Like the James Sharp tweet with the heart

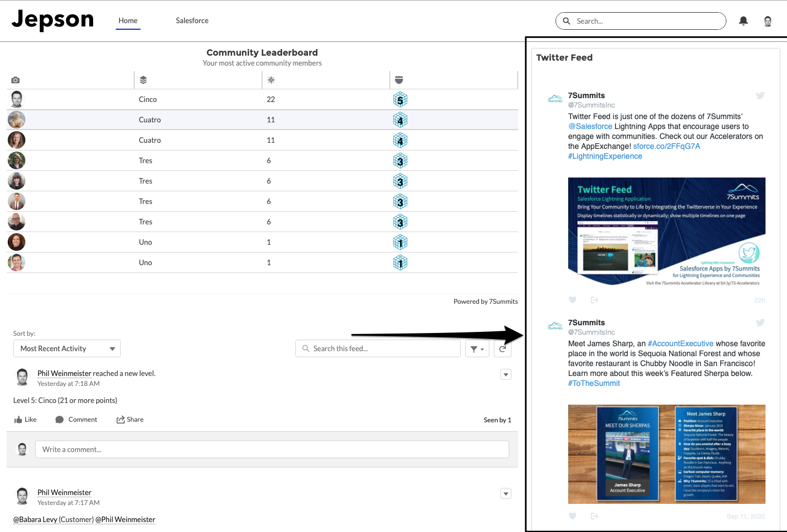pos(572,515)
